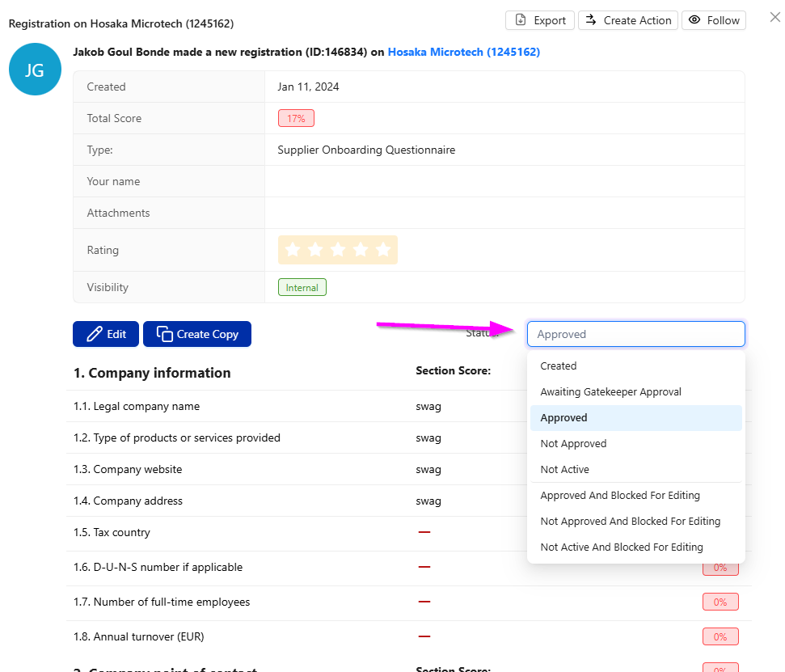Click the dialog title Registration on Hosaka Microtech
785x672 pixels.
point(121,23)
